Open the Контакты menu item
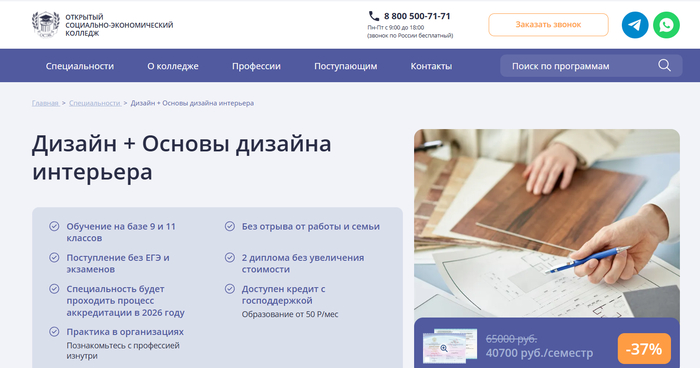This screenshot has height=368, width=700. 431,66
